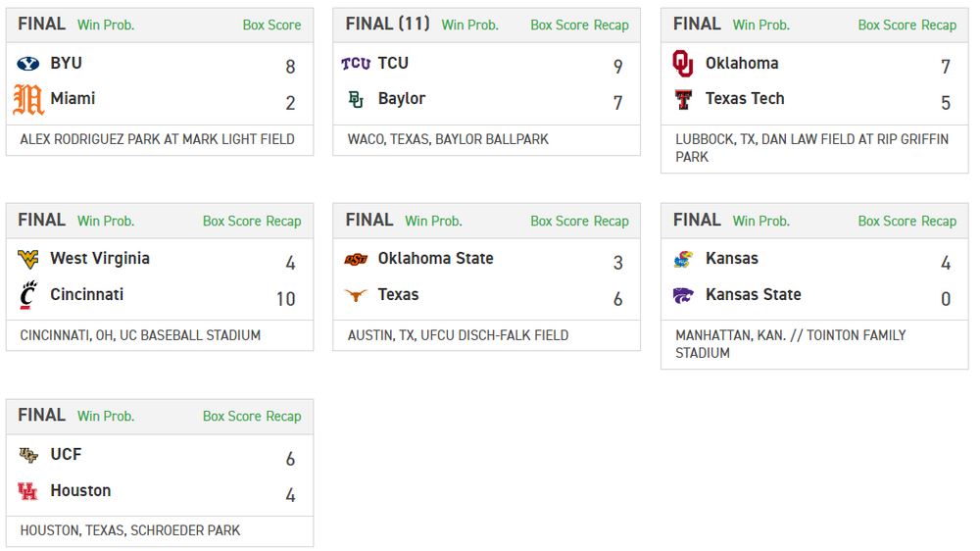The height and width of the screenshot is (551, 980).
Task: Click the Miami team logo
Action: [28, 99]
